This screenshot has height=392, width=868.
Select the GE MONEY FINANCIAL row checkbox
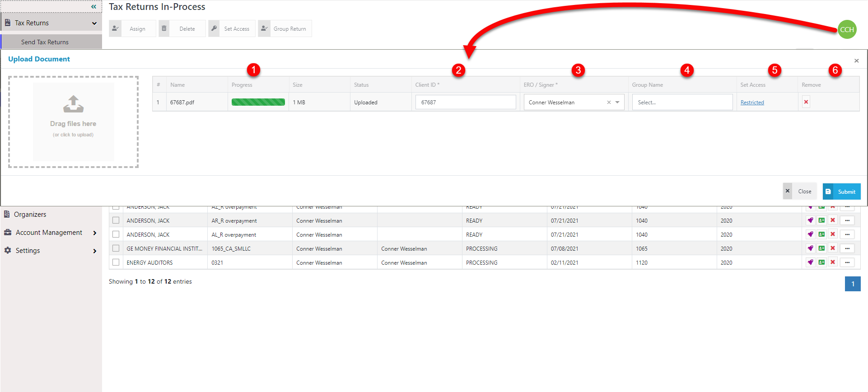pyautogui.click(x=116, y=248)
